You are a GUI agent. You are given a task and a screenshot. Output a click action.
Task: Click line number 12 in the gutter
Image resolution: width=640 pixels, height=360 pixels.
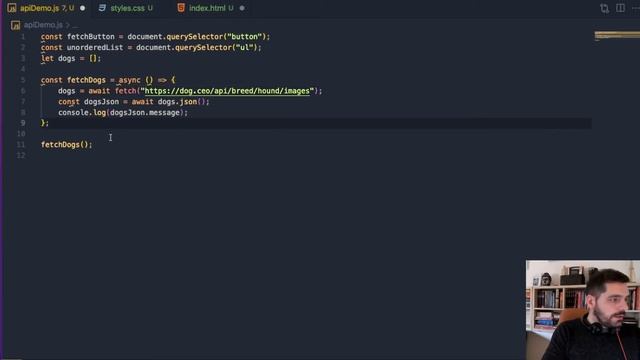click(x=21, y=156)
